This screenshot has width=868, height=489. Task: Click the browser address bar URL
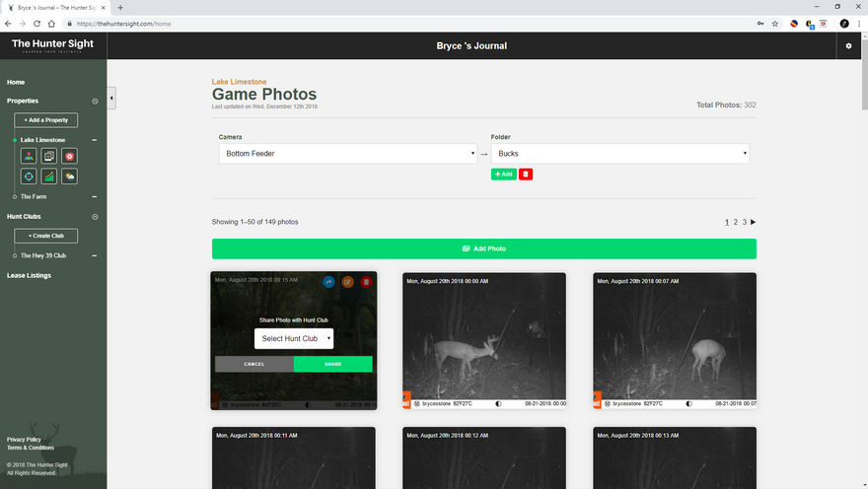click(x=124, y=24)
